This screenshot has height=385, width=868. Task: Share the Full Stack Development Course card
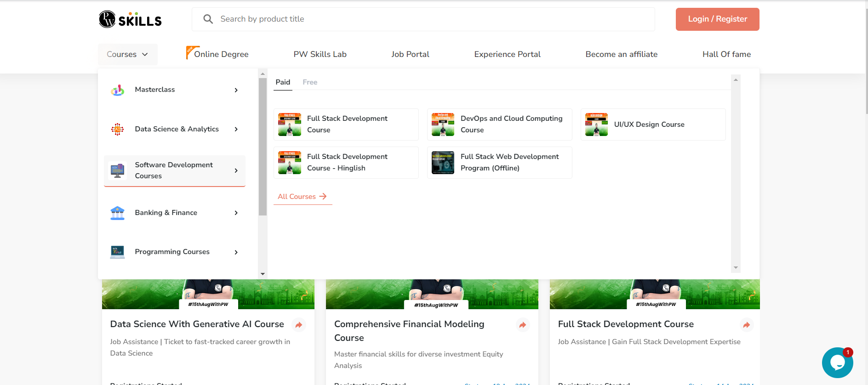click(x=747, y=325)
